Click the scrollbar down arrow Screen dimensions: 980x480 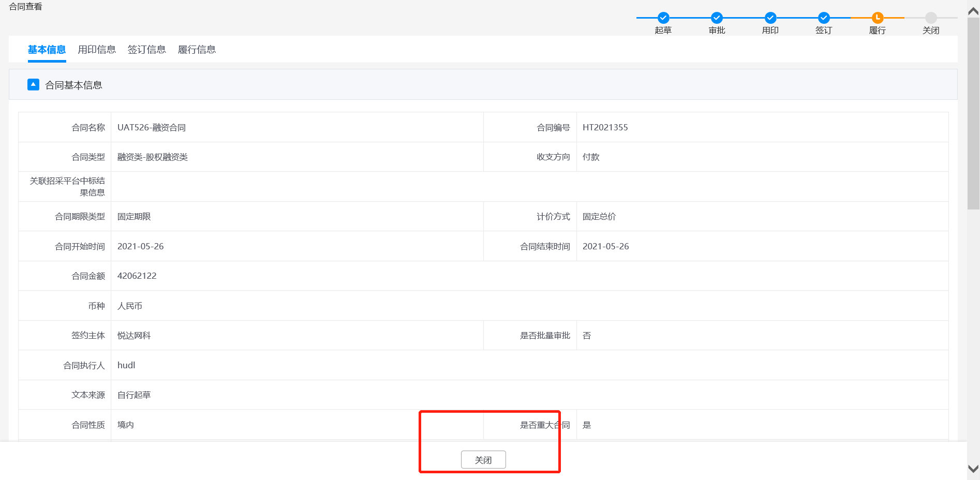973,469
